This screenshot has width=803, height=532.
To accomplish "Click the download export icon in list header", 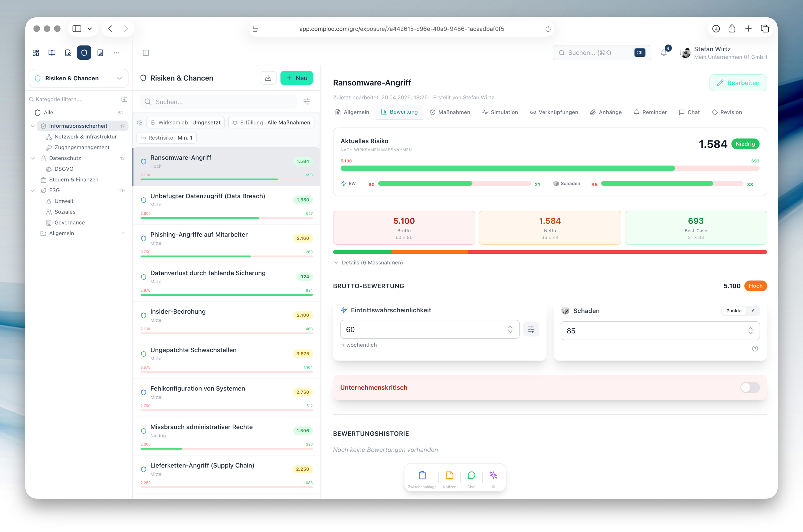I will click(x=268, y=78).
